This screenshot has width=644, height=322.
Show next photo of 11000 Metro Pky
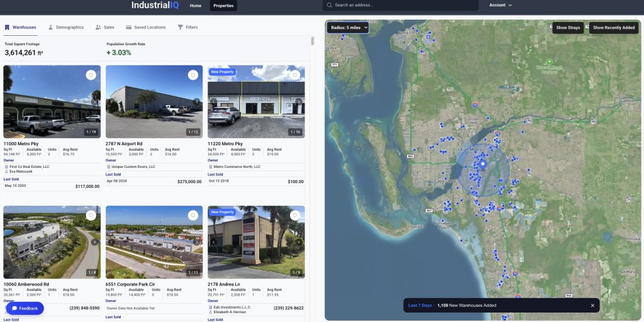94,101
